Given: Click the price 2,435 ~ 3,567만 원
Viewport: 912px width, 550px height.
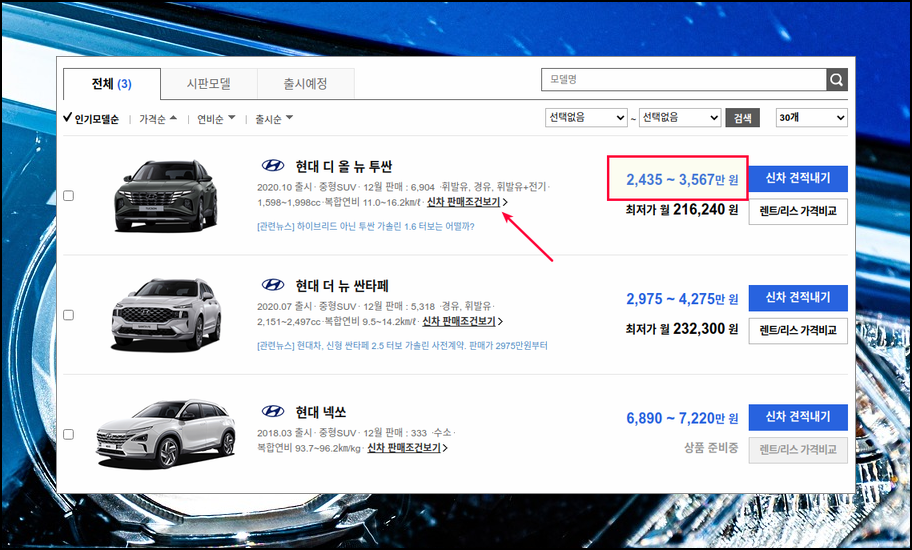Looking at the screenshot, I should tap(682, 180).
